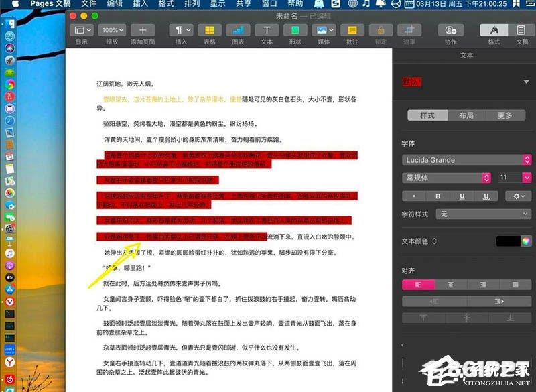Image resolution: width=536 pixels, height=392 pixels.
Task: Insert a chart with 图表 icon
Action: click(x=238, y=30)
